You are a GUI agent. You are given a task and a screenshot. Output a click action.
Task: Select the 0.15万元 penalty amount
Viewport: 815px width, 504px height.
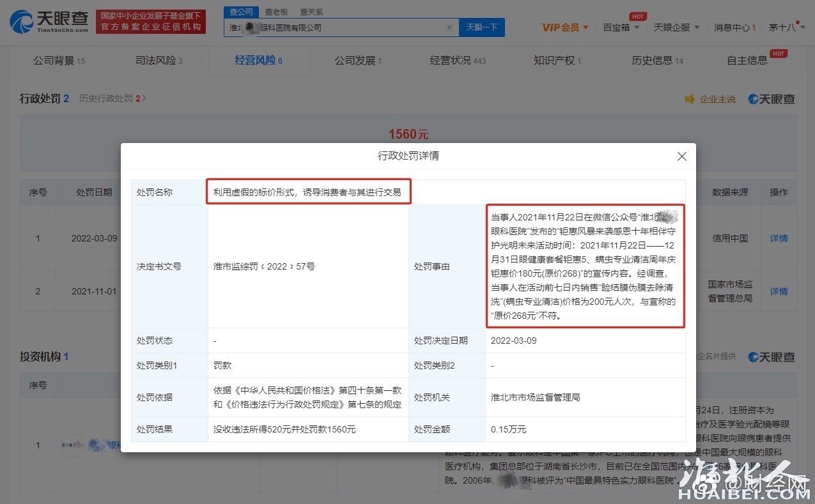coord(508,429)
